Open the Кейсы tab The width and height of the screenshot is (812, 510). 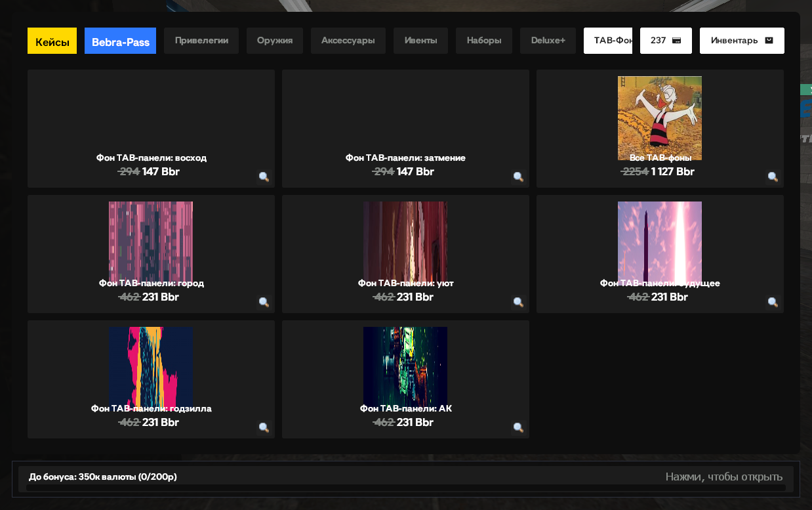tap(52, 41)
